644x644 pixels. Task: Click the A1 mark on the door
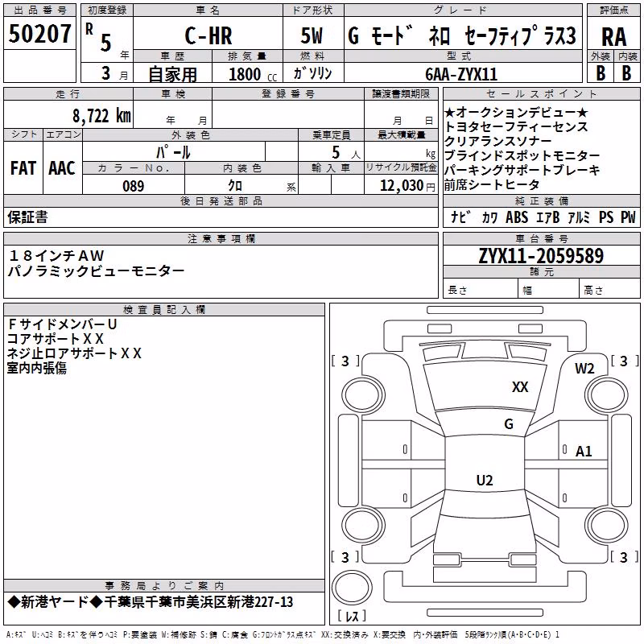point(584,452)
